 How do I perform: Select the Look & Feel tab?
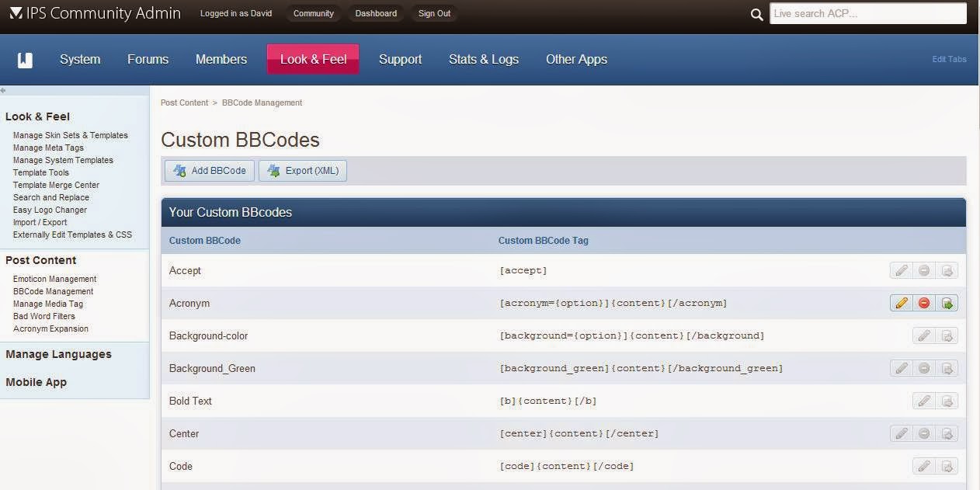point(313,59)
